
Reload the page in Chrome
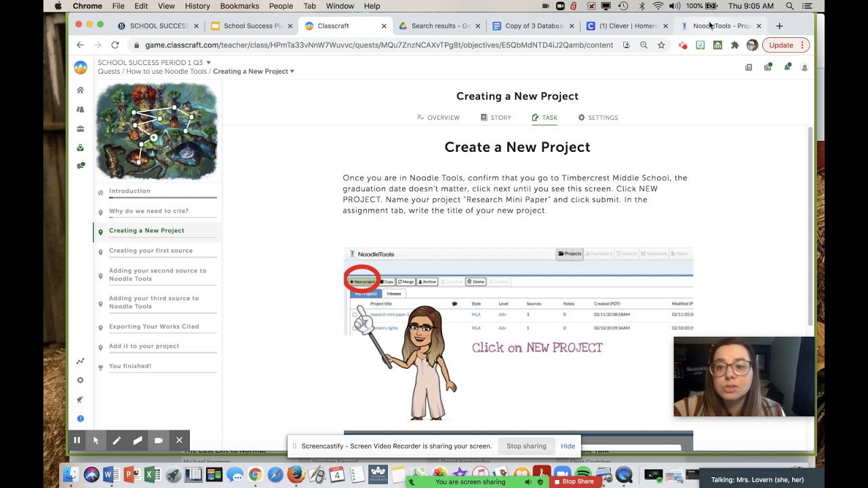115,45
